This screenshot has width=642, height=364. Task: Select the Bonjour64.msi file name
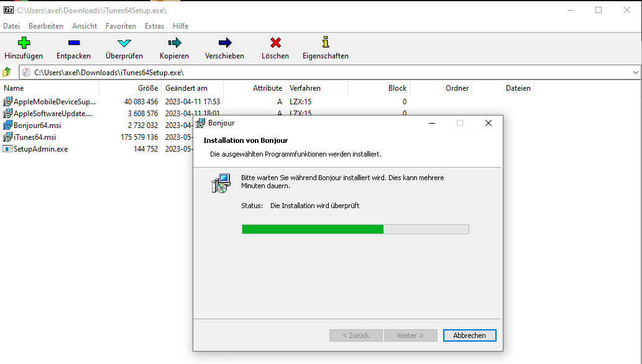click(37, 125)
